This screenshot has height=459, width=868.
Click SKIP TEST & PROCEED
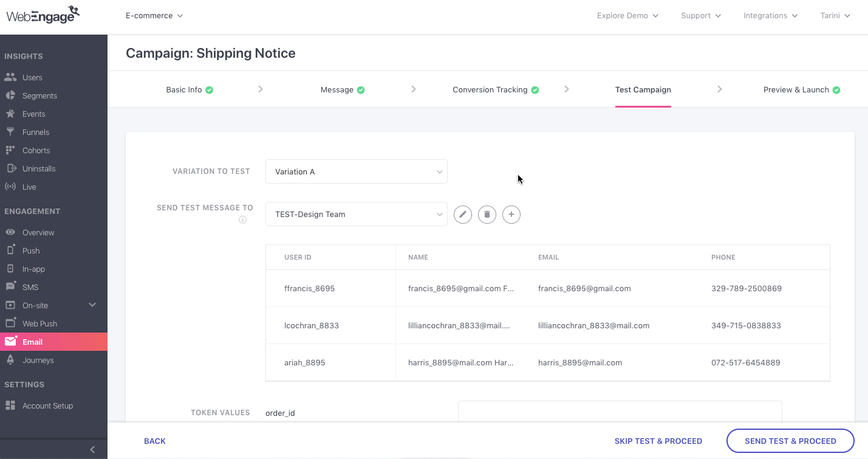pyautogui.click(x=658, y=441)
